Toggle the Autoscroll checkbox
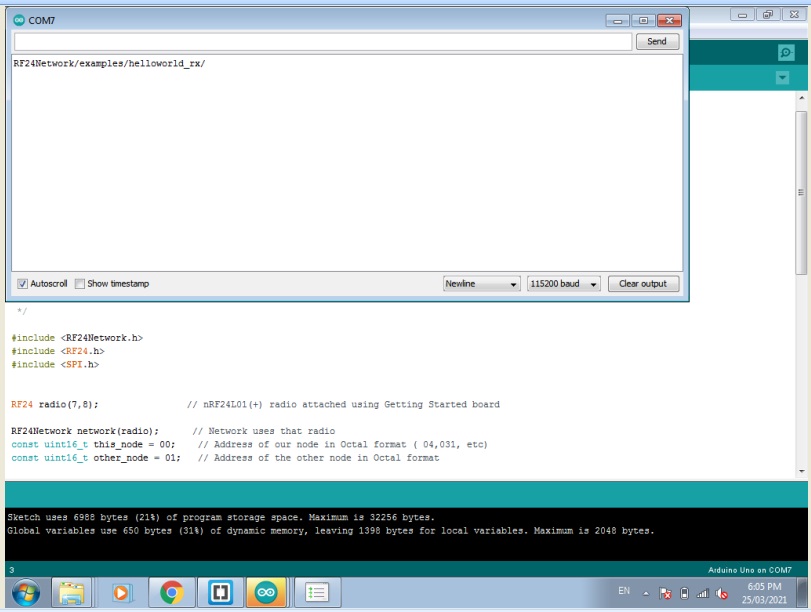Screen dimensions: 811x612 (22, 283)
